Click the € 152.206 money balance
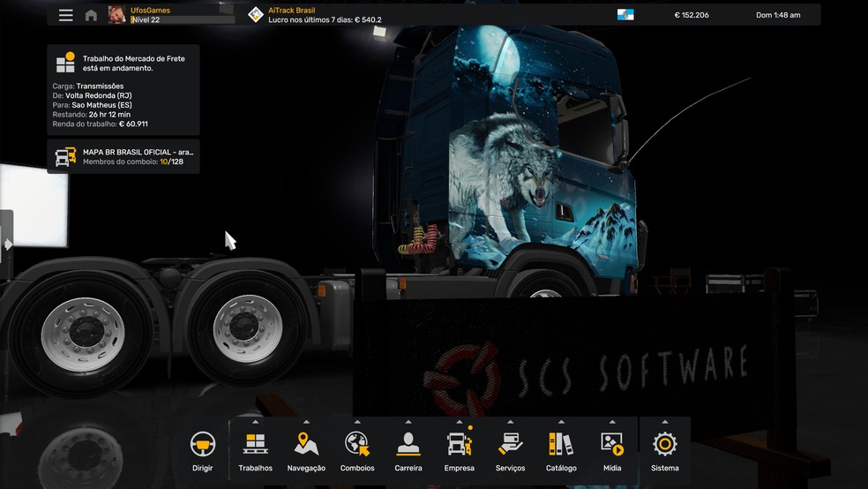868x489 pixels. click(x=691, y=15)
